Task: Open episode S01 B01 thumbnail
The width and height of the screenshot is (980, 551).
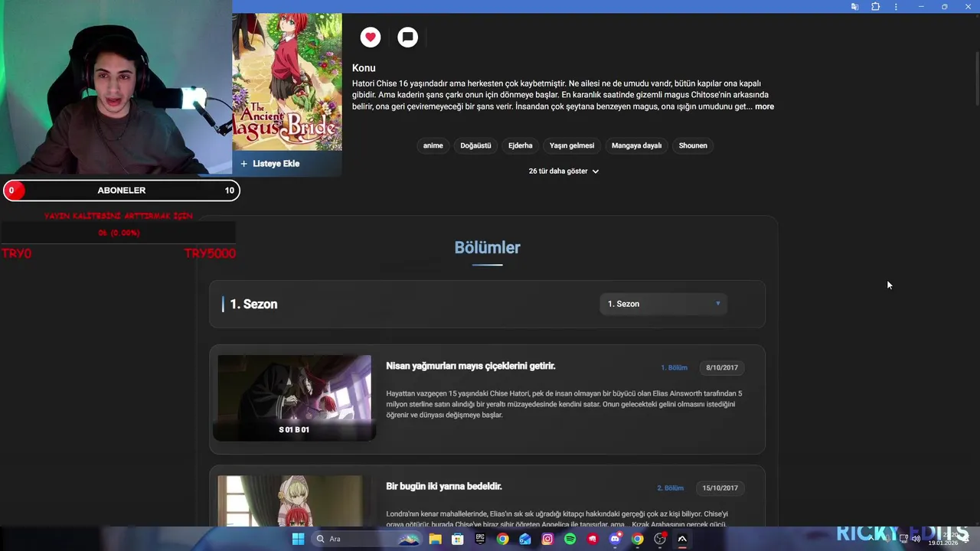Action: [294, 398]
